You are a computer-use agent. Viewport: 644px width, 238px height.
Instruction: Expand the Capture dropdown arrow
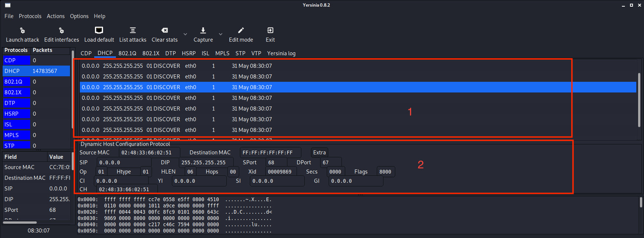click(x=220, y=34)
